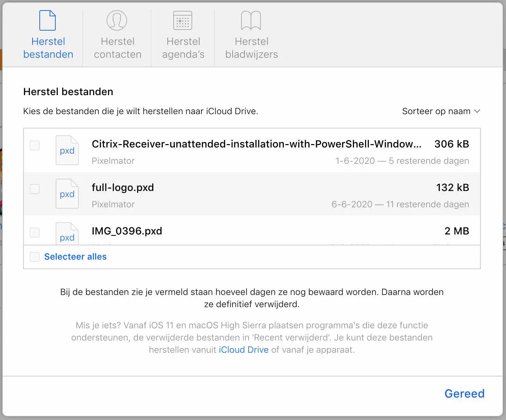Click the Gereed button

465,393
